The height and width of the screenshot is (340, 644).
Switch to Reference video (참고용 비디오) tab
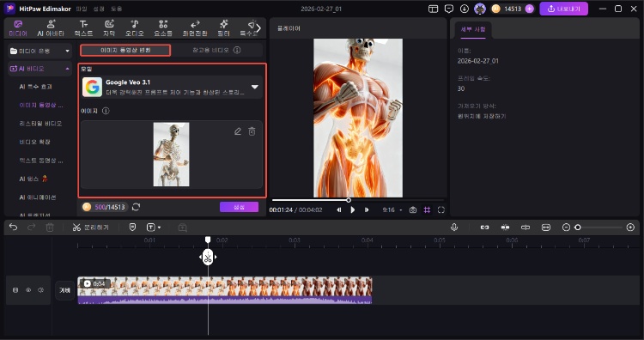210,50
